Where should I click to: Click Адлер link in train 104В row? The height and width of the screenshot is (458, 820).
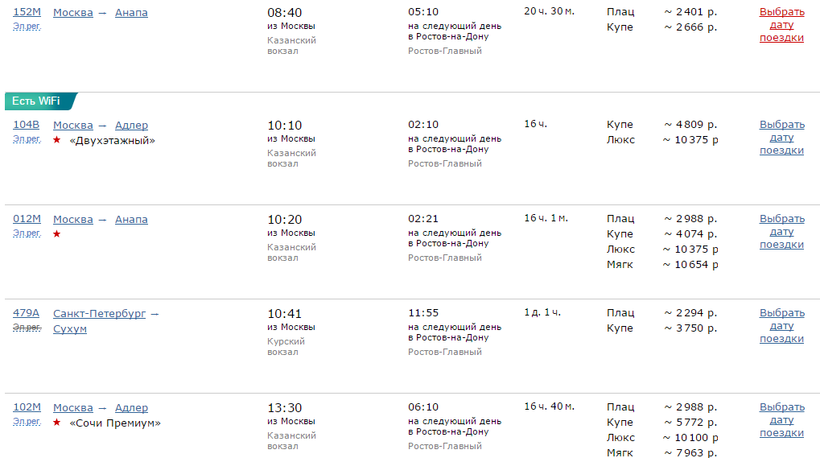131,125
